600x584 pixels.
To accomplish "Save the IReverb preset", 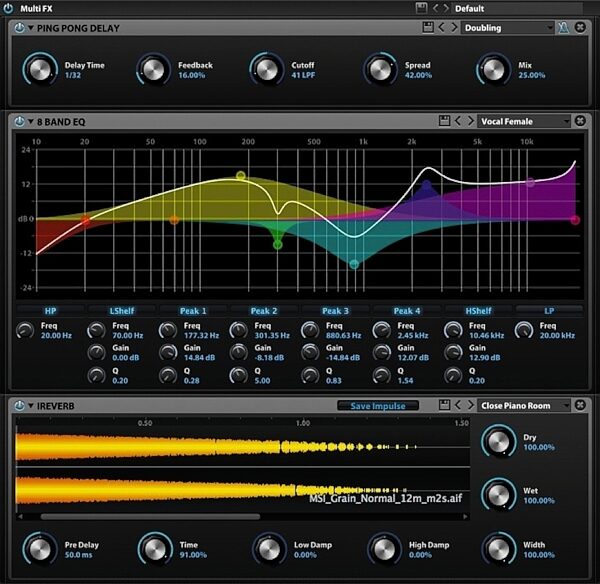I will pyautogui.click(x=444, y=405).
